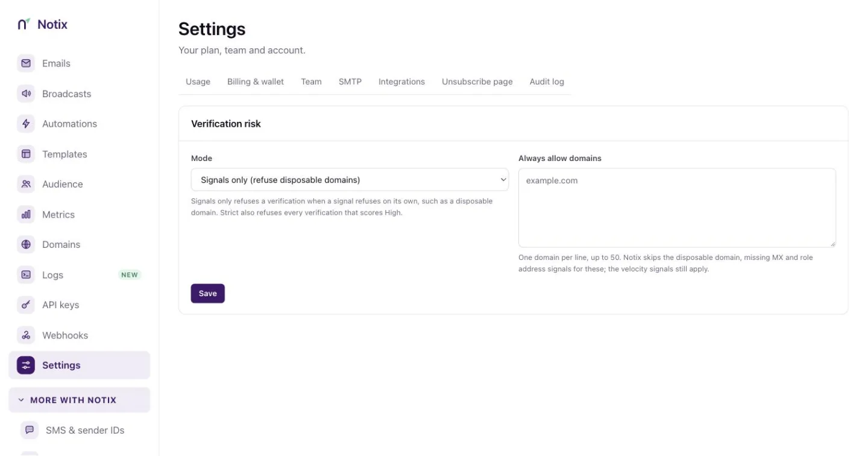Open the API keys page link
Image resolution: width=868 pixels, height=456 pixels.
[80, 305]
